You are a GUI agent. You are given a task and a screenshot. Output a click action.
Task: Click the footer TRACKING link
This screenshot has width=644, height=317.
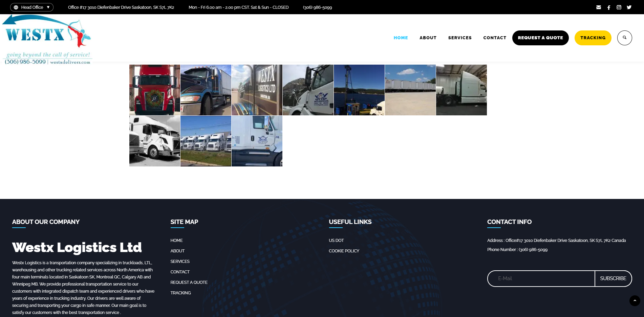click(x=180, y=293)
